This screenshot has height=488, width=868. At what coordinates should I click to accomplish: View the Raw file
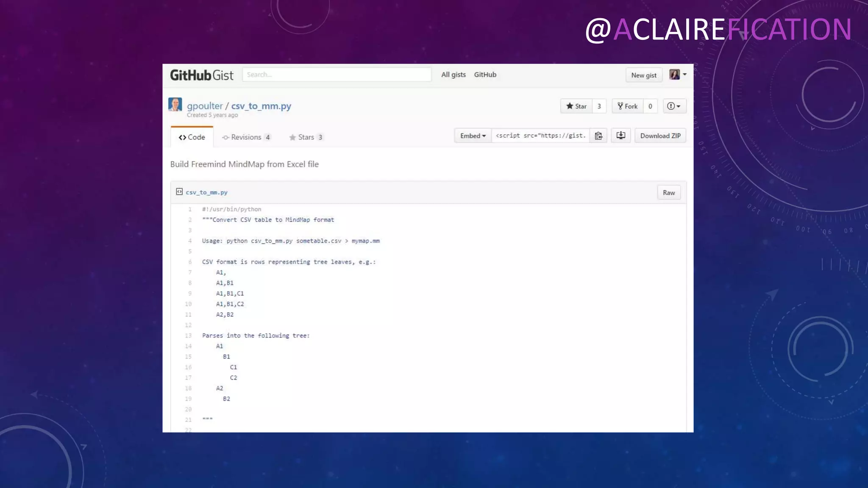[668, 193]
